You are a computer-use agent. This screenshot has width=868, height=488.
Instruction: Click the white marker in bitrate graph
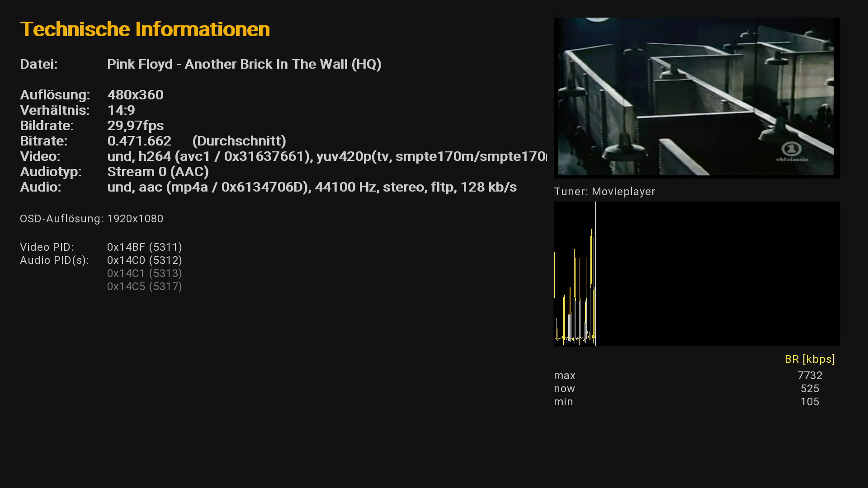tap(595, 271)
